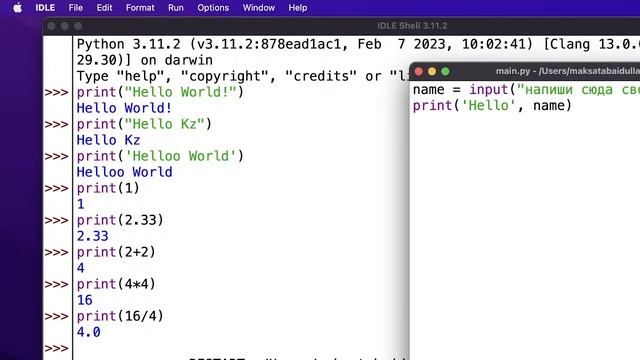This screenshot has height=360, width=640.
Task: Minimize the main.py editor window
Action: click(x=432, y=71)
